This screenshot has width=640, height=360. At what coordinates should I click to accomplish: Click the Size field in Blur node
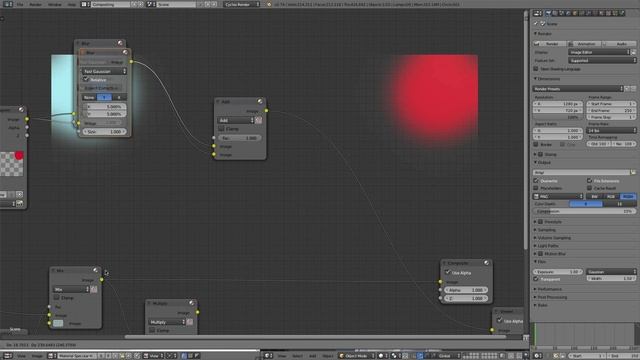[104, 132]
